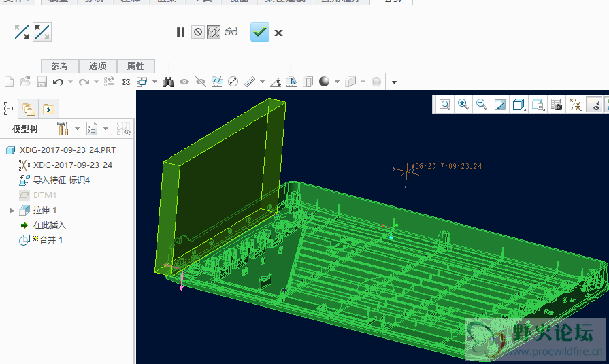Open the saved orientations view icon
This screenshot has height=364, width=609.
tap(538, 104)
